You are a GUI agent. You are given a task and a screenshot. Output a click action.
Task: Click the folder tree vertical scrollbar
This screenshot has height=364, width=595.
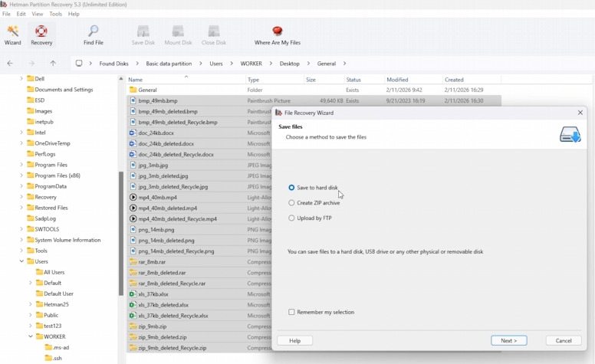121,233
